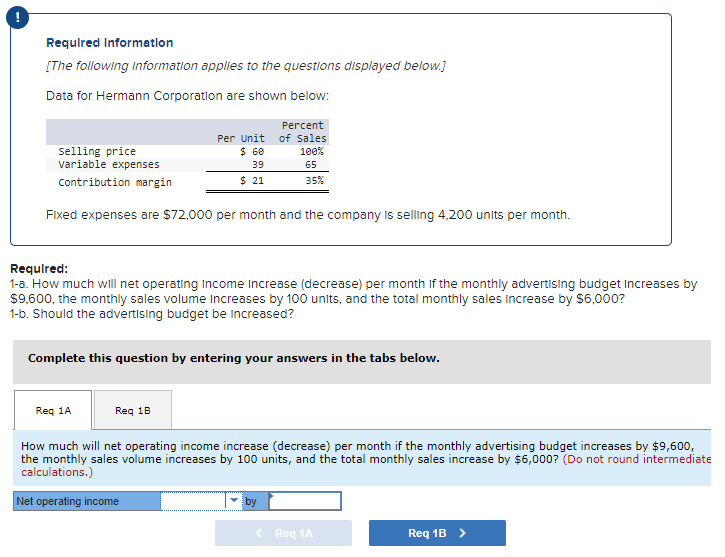Click the 'by' label between fields
Viewport: 725px width, 557px height.
251,501
